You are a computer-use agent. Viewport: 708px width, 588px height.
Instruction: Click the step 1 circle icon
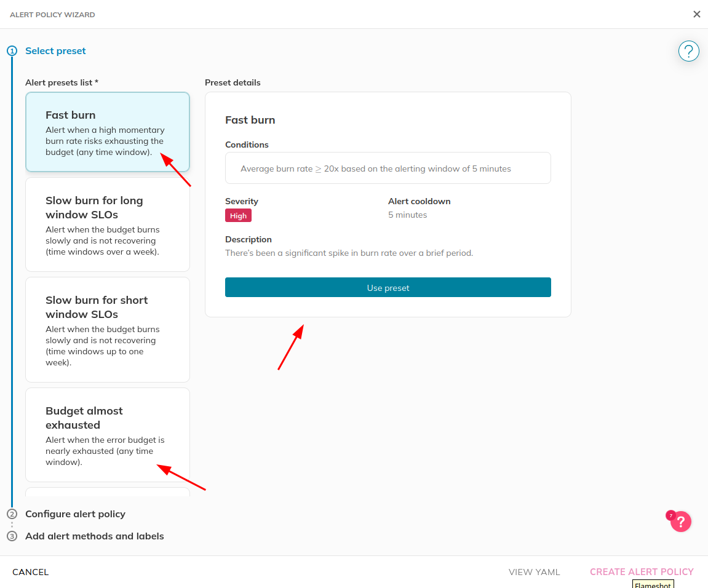[12, 50]
